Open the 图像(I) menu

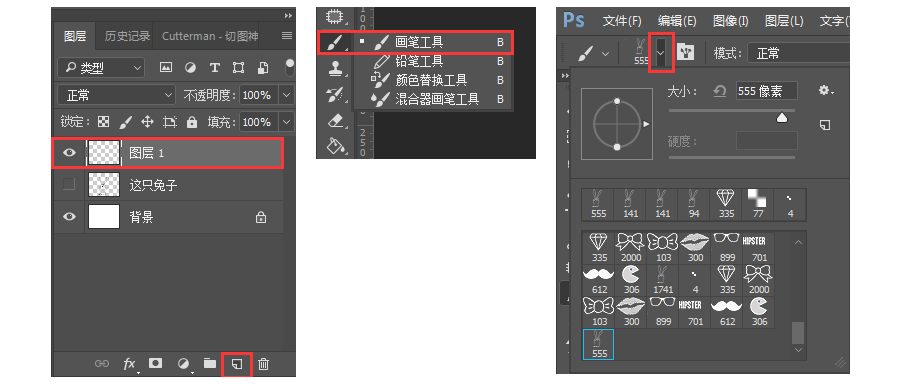[x=730, y=21]
